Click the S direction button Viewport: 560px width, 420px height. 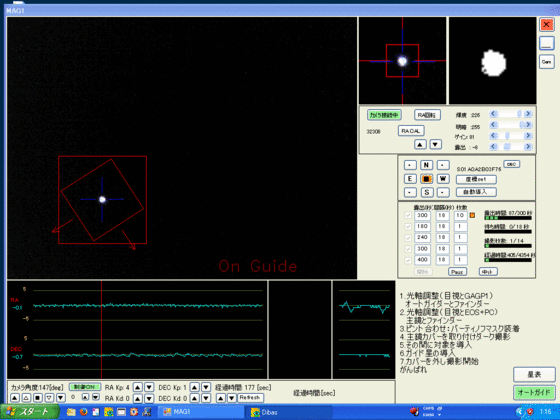[426, 192]
